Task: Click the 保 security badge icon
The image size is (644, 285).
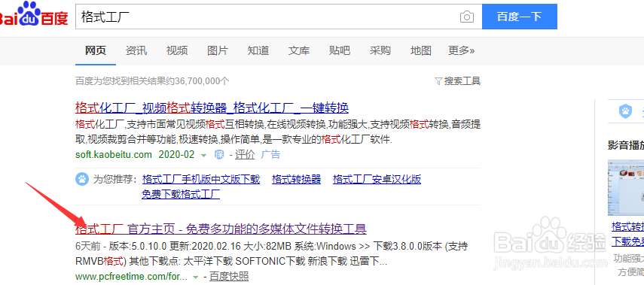Action: (x=219, y=155)
